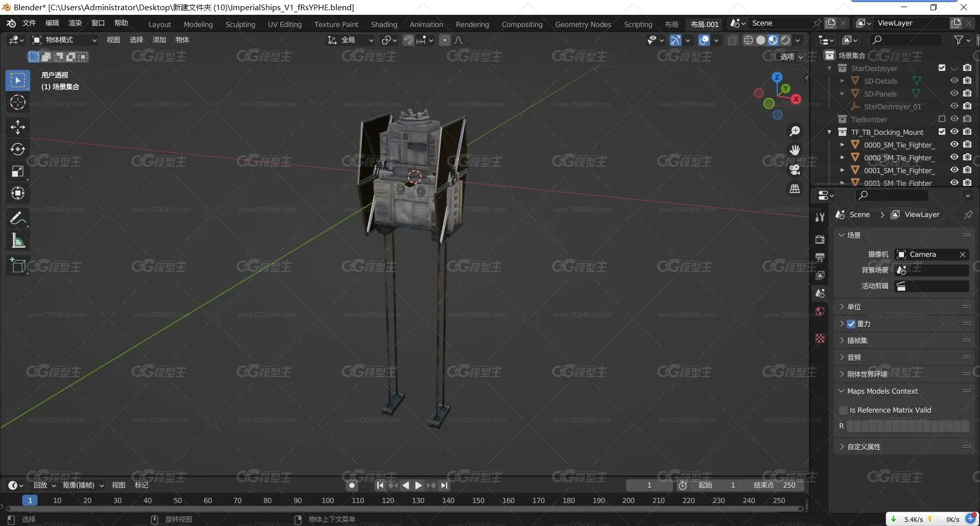
Task: Select the Add Cube tool
Action: point(18,266)
